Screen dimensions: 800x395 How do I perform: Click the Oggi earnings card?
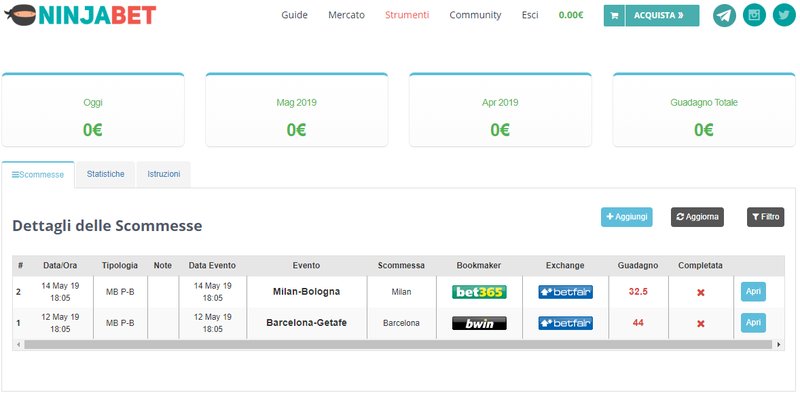[93, 110]
